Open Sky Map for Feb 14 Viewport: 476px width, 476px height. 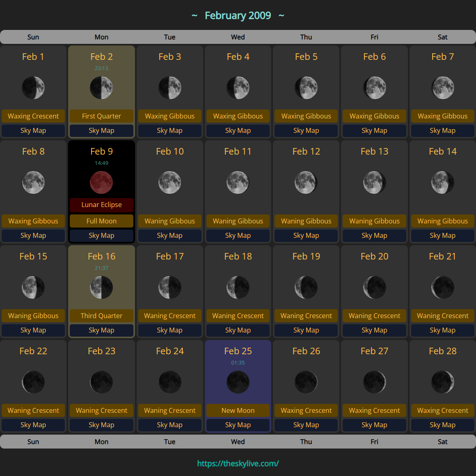pos(442,235)
